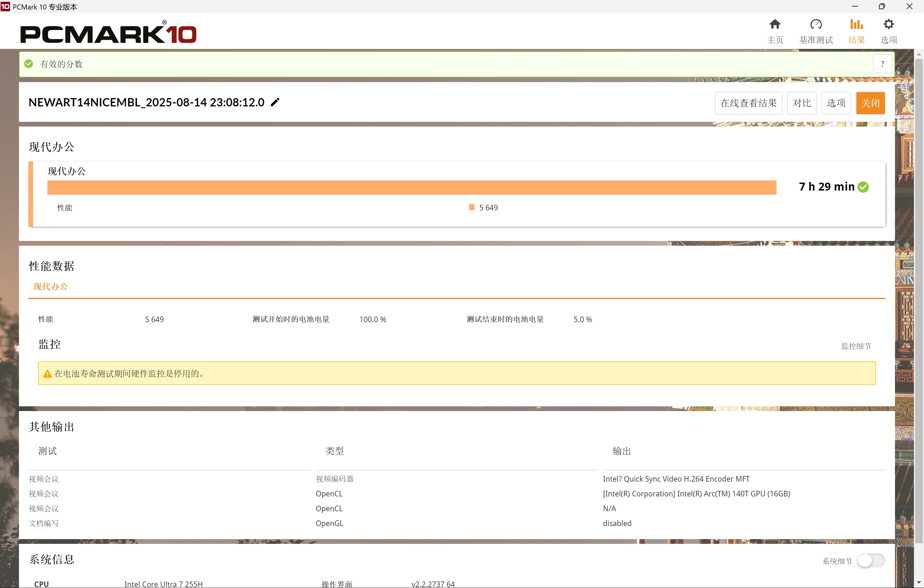Click the pencil icon to rename result
This screenshot has width=924, height=588.
tap(275, 102)
